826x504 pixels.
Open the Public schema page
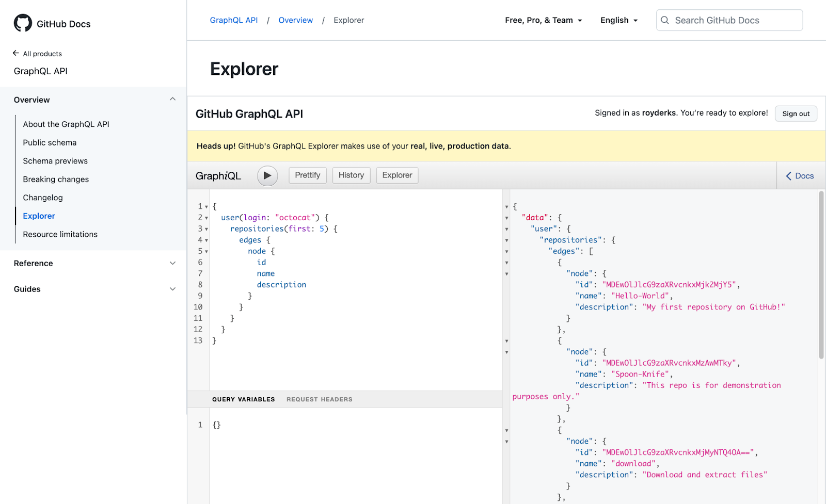50,142
